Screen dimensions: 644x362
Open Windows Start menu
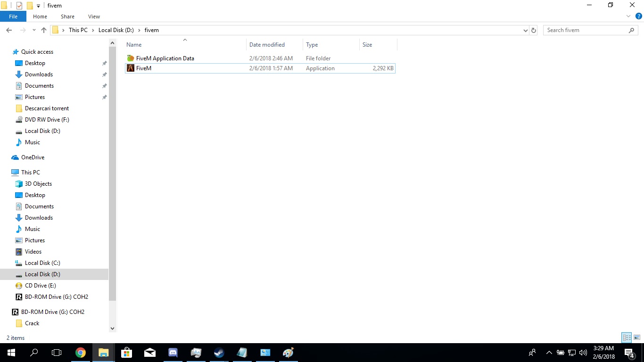[11, 353]
